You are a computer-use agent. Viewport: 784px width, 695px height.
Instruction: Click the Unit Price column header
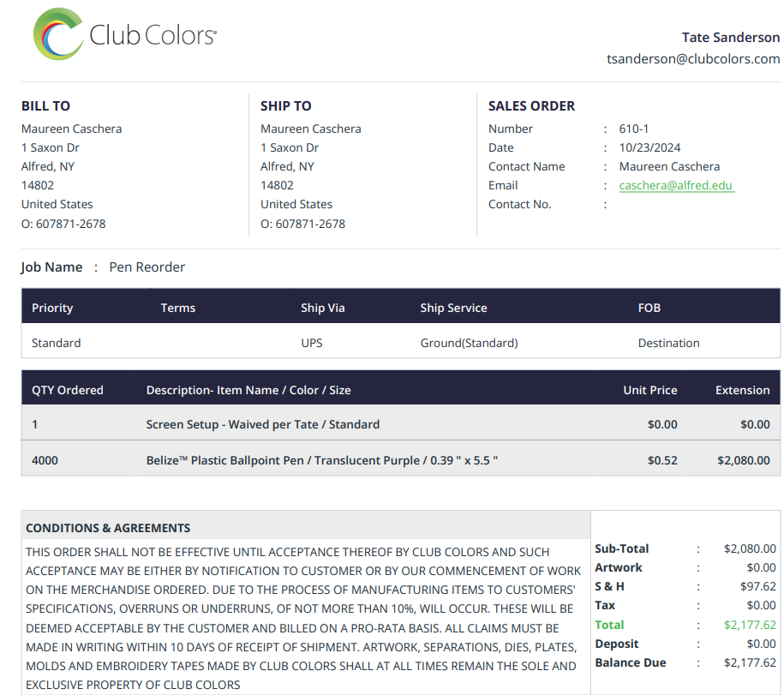(x=650, y=390)
